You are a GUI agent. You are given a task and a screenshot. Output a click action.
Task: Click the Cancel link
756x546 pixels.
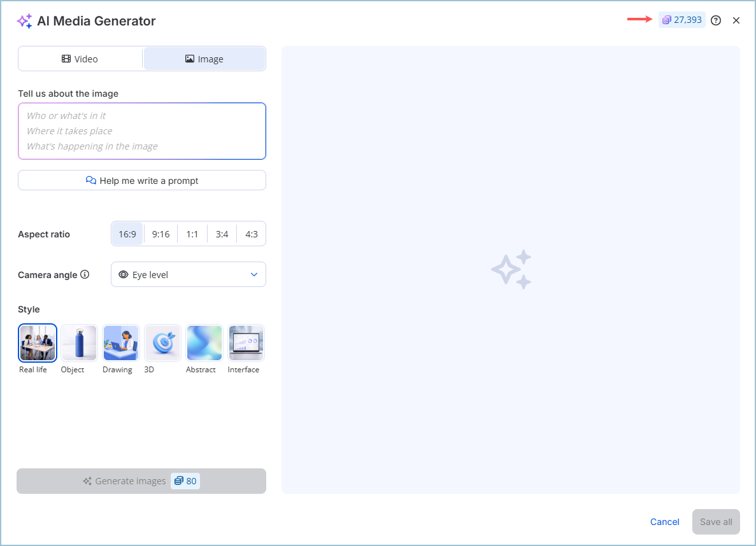[664, 522]
